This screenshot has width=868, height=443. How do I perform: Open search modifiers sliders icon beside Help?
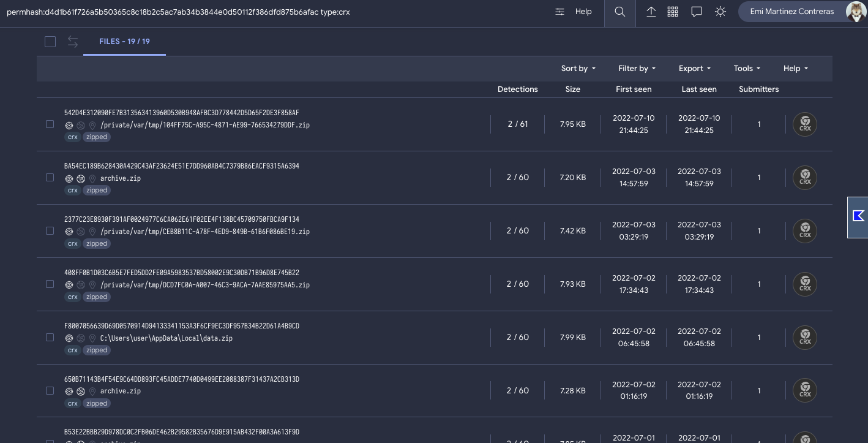(x=559, y=12)
